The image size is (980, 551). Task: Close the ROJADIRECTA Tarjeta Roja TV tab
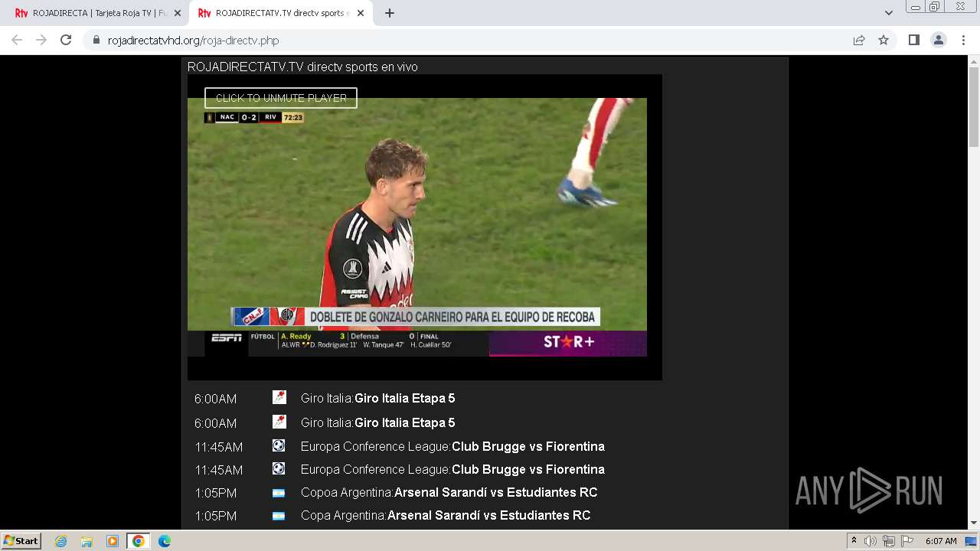(x=178, y=13)
